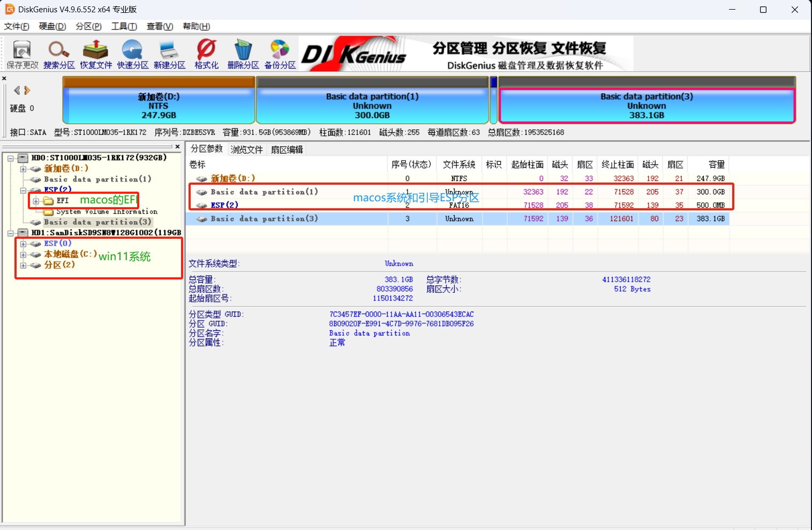Click the 247.9GB capacity cell
812x530 pixels.
pos(710,179)
